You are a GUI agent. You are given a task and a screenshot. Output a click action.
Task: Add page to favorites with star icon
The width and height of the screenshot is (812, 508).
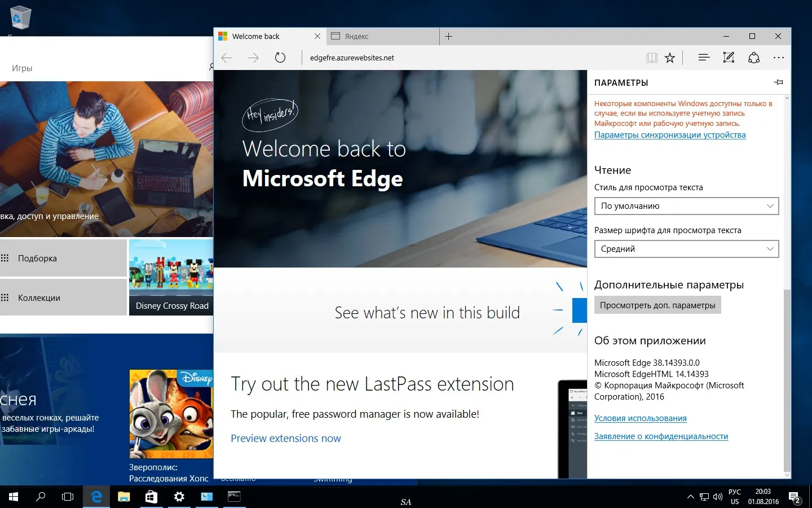670,58
